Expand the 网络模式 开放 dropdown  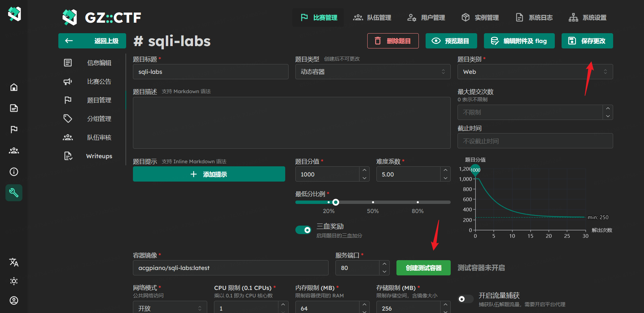(170, 308)
